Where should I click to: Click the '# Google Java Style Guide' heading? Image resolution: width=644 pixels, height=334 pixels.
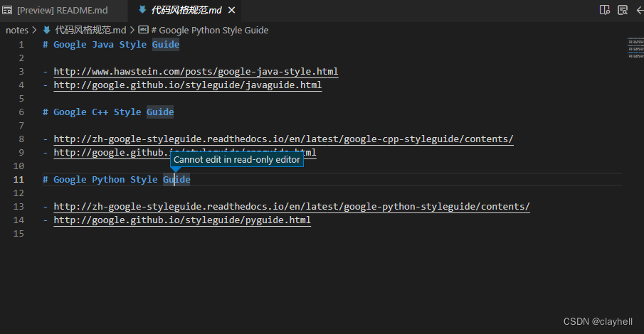(x=111, y=45)
